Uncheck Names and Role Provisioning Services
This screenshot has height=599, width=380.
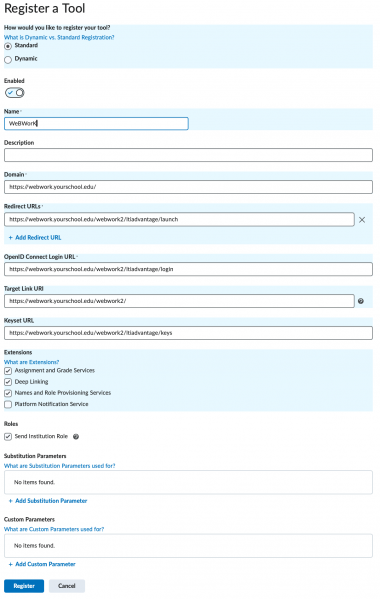point(8,393)
